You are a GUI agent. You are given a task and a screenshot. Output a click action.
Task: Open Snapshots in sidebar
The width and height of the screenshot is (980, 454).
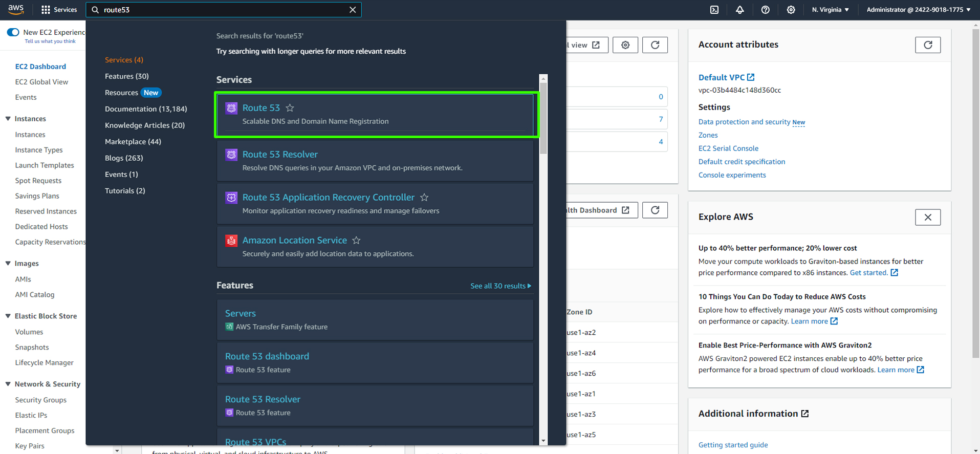point(32,348)
